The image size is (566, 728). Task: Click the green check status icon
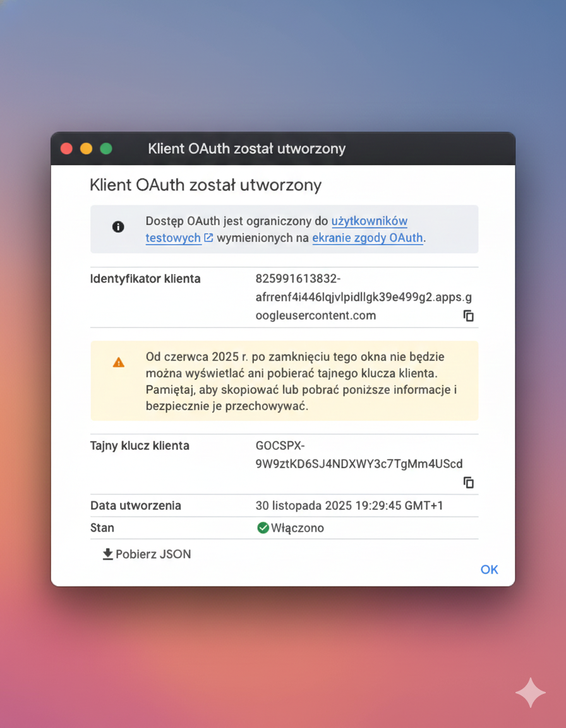pos(263,528)
